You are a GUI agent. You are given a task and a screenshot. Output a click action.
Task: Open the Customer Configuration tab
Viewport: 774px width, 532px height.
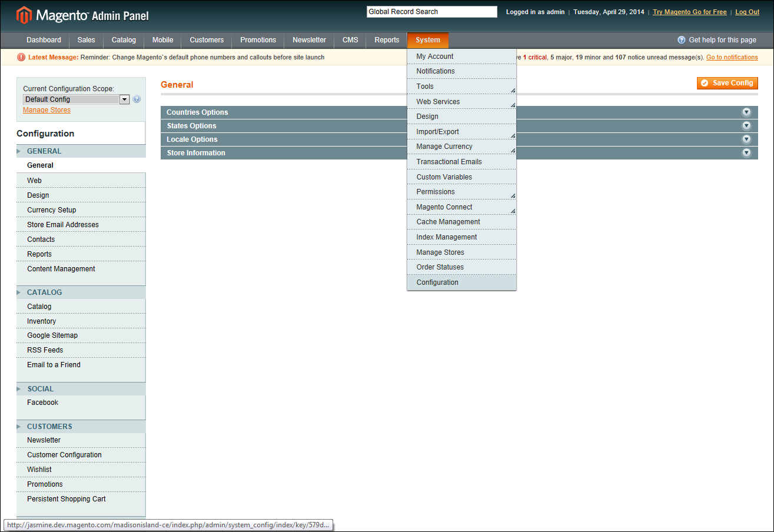tap(81, 455)
